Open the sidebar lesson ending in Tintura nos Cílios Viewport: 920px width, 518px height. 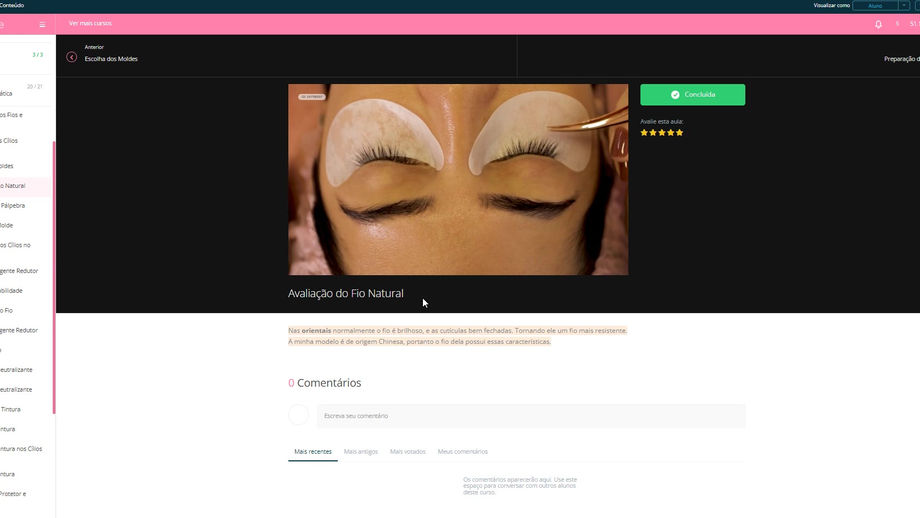pyautogui.click(x=21, y=449)
